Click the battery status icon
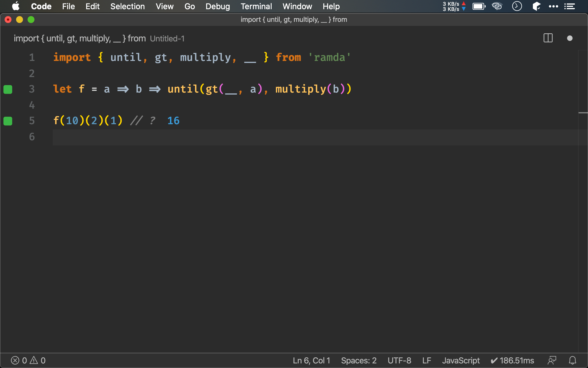The image size is (588, 368). point(479,6)
